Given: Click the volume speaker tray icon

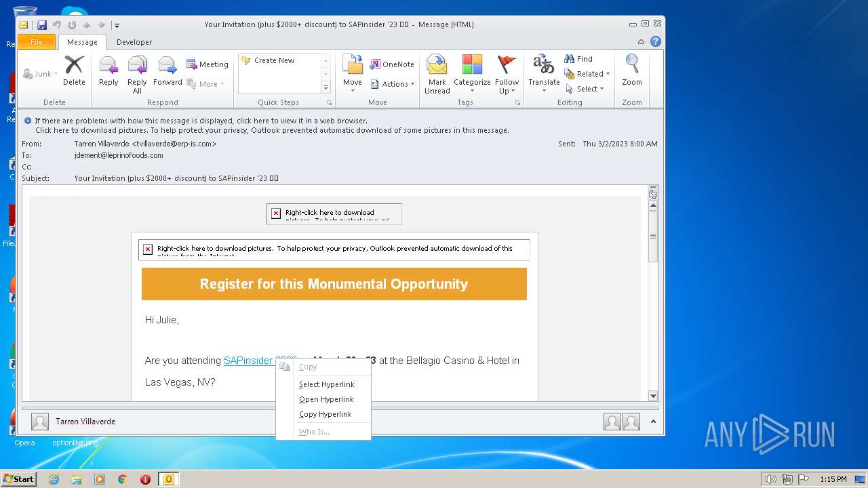Looking at the screenshot, I should coord(770,479).
